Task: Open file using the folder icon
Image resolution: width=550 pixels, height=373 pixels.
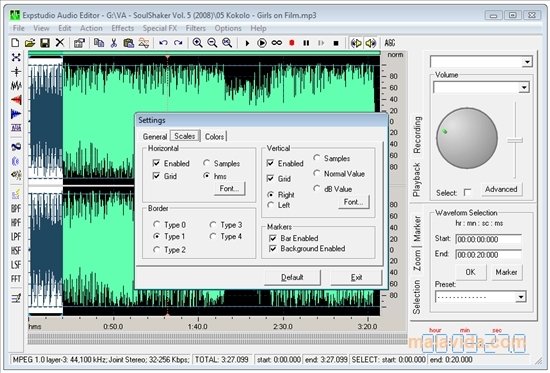Action: [30, 43]
